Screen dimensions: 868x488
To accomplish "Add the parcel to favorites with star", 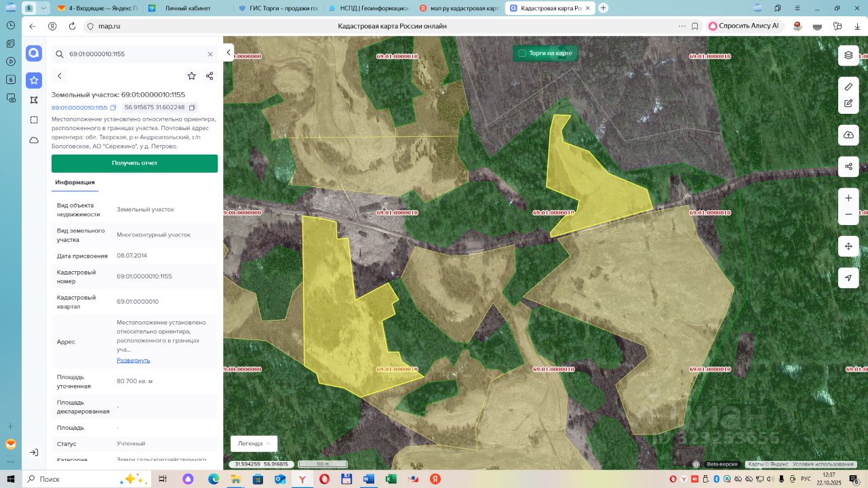I will click(x=192, y=76).
